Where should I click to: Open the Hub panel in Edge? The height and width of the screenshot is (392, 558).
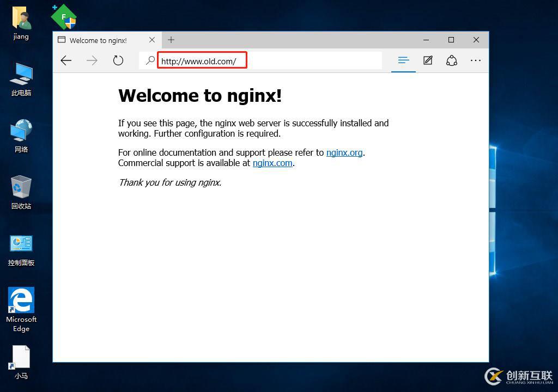[403, 60]
